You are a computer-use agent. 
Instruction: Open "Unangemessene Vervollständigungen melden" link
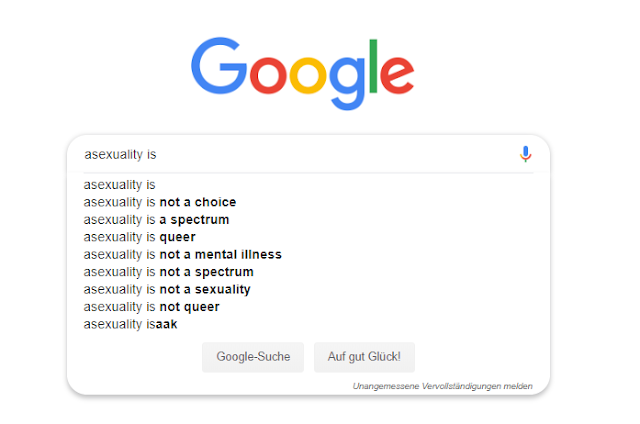point(442,386)
